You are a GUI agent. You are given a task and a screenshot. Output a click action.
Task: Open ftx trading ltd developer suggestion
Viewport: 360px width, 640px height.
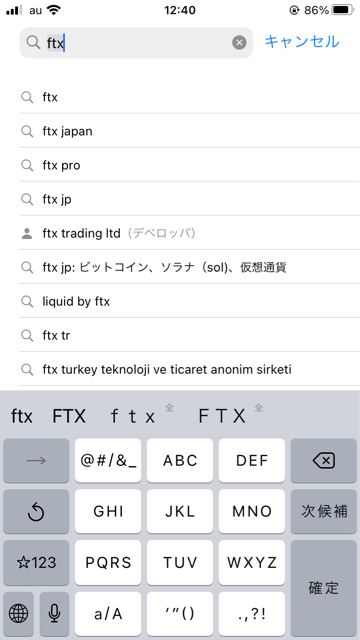[x=189, y=233]
